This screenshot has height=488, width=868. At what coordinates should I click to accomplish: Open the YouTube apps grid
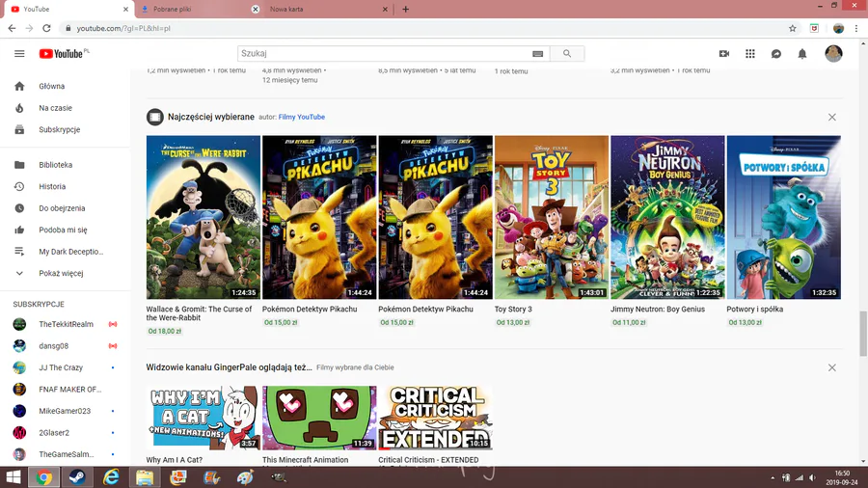click(750, 54)
